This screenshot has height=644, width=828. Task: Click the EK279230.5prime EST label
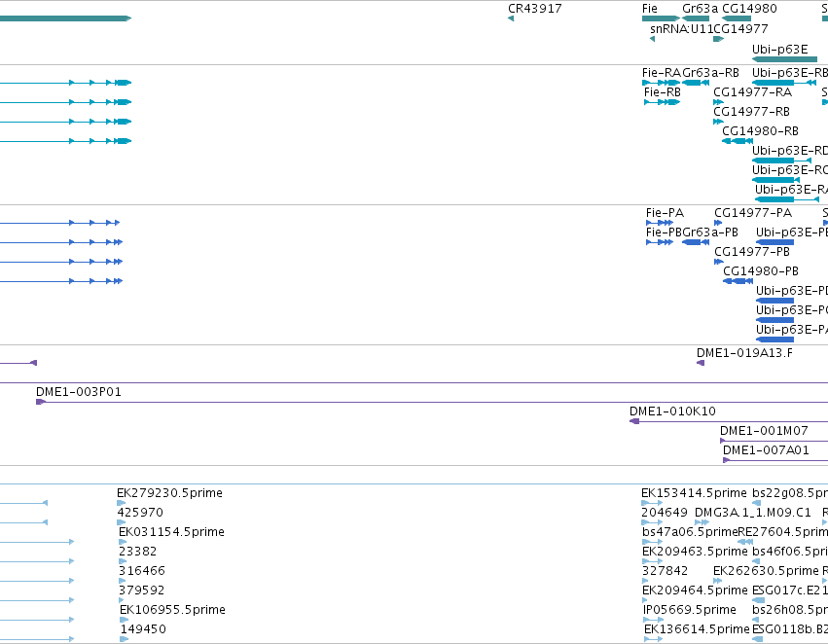pos(169,493)
